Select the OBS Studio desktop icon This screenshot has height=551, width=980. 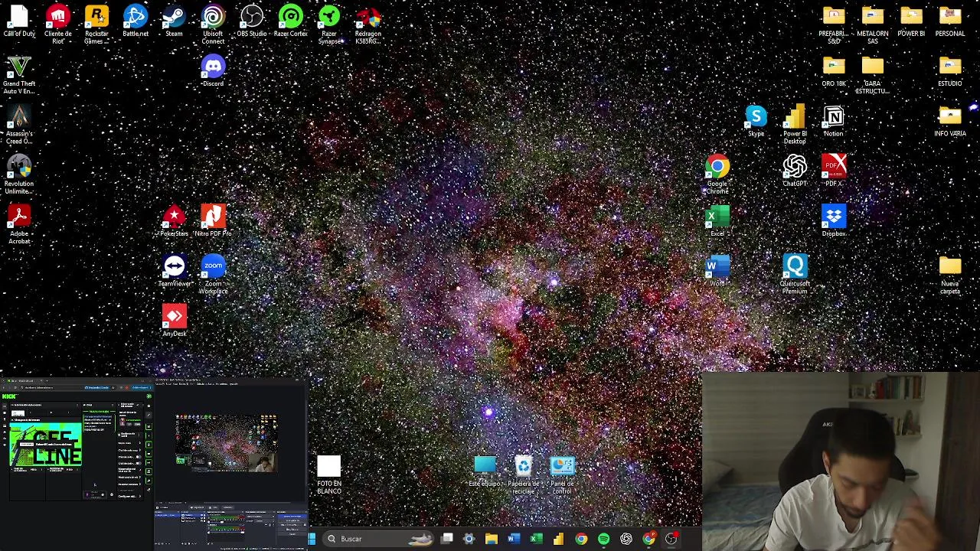[252, 22]
